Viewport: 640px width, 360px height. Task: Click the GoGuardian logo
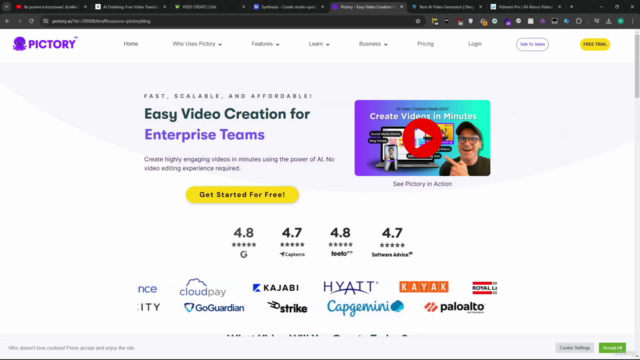click(x=214, y=307)
